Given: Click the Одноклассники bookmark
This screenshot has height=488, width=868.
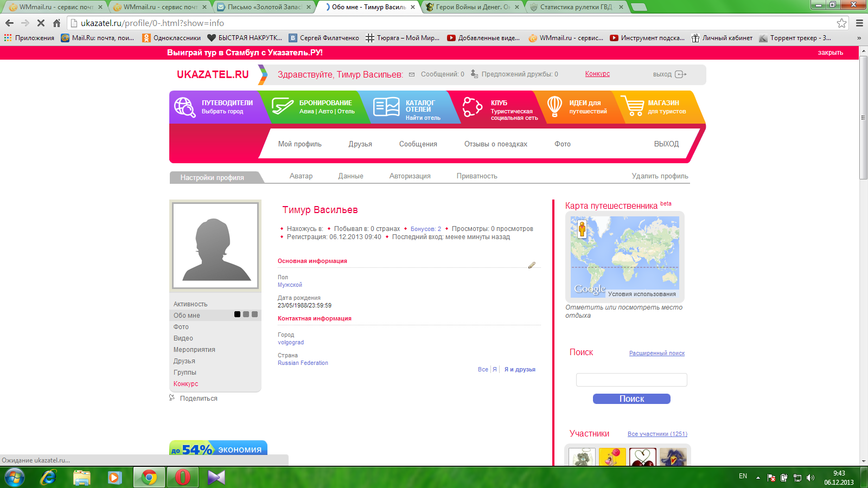Looking at the screenshot, I should pos(171,38).
